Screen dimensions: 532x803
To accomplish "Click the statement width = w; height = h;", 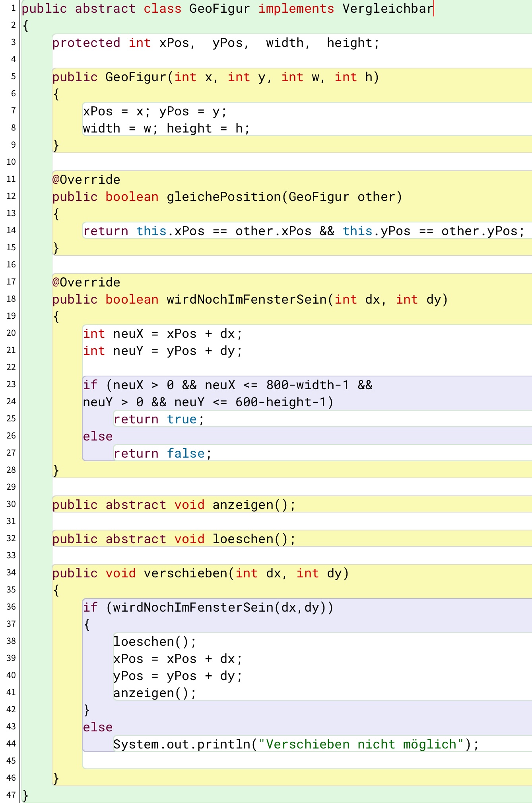I will coord(166,129).
